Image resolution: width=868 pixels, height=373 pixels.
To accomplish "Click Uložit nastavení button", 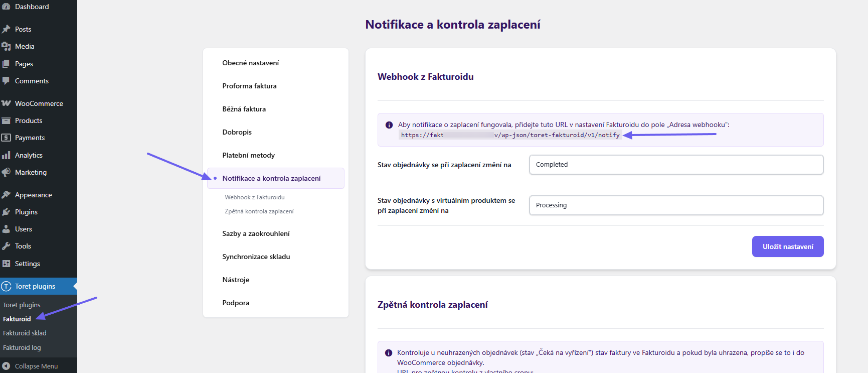I will pyautogui.click(x=788, y=246).
